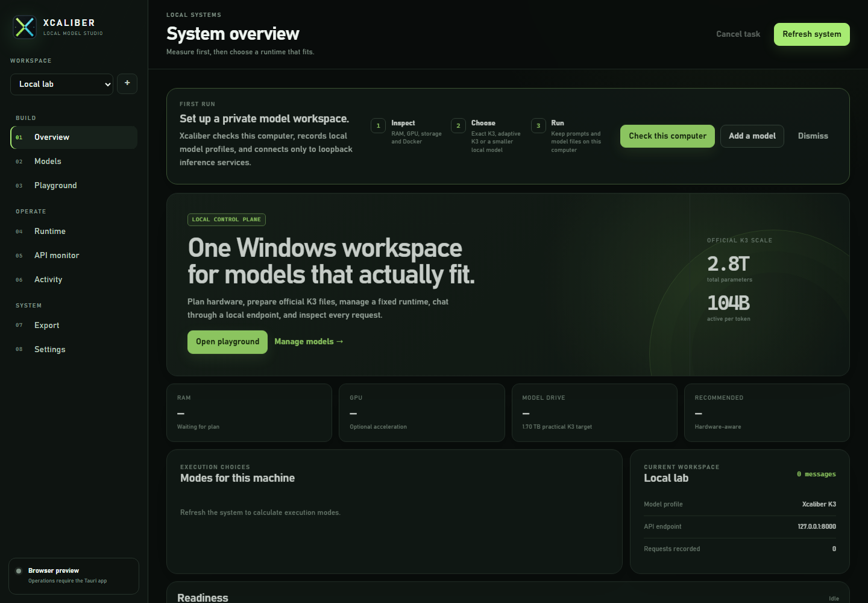Image resolution: width=868 pixels, height=603 pixels.
Task: Open the Activity page
Action: coord(74,280)
